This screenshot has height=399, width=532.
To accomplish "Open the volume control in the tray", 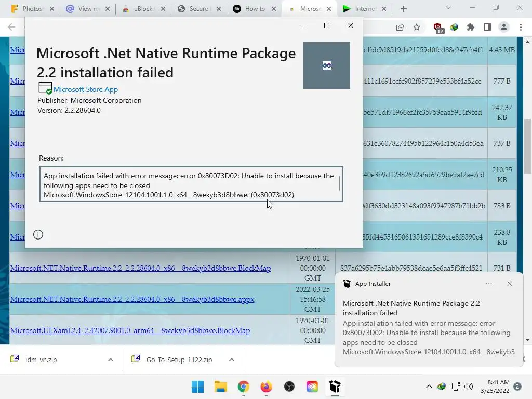I will point(469,387).
